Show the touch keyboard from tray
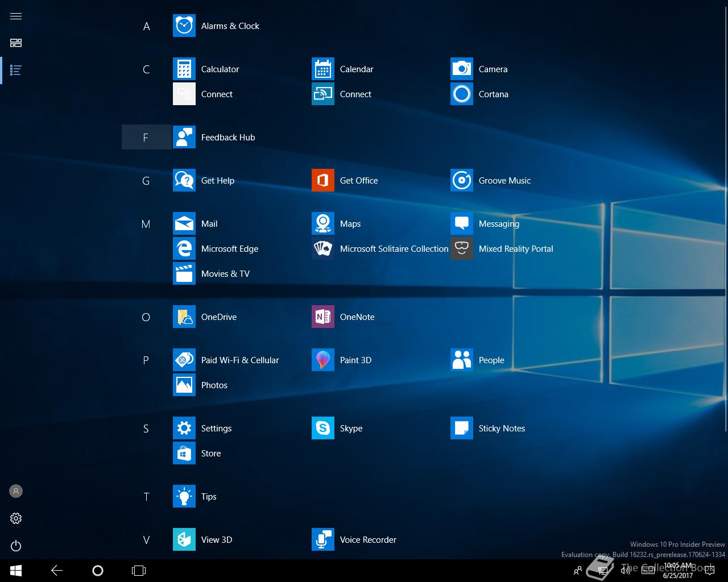Image resolution: width=728 pixels, height=582 pixels. (648, 571)
